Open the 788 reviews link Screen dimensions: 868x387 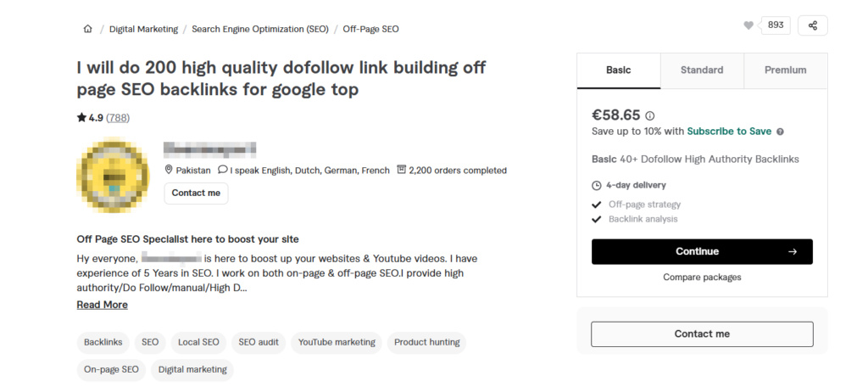[118, 117]
